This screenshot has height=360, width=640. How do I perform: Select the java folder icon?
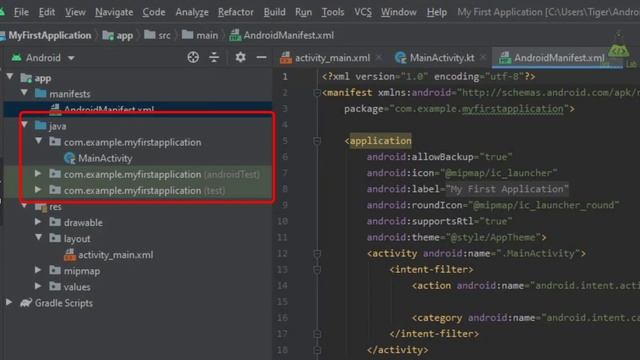point(40,125)
